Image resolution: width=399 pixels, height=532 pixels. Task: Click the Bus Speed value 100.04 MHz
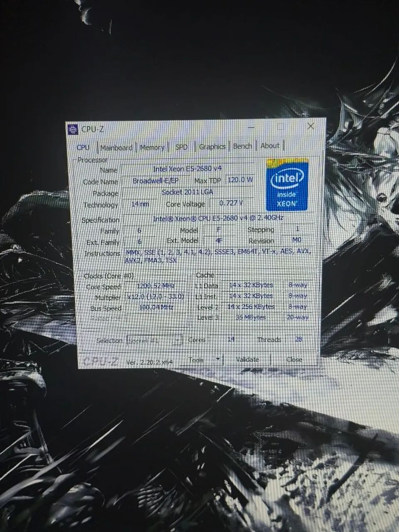(x=155, y=308)
